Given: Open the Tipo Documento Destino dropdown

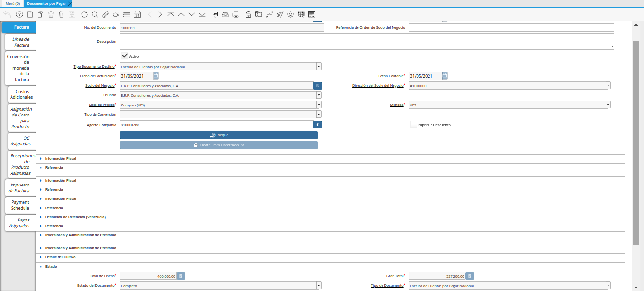Looking at the screenshot, I should 319,67.
